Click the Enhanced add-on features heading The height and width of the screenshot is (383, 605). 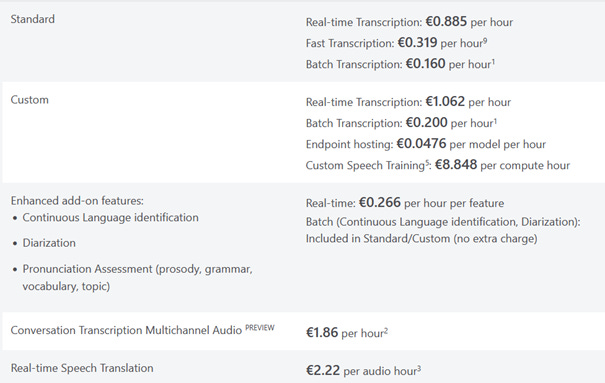click(77, 201)
